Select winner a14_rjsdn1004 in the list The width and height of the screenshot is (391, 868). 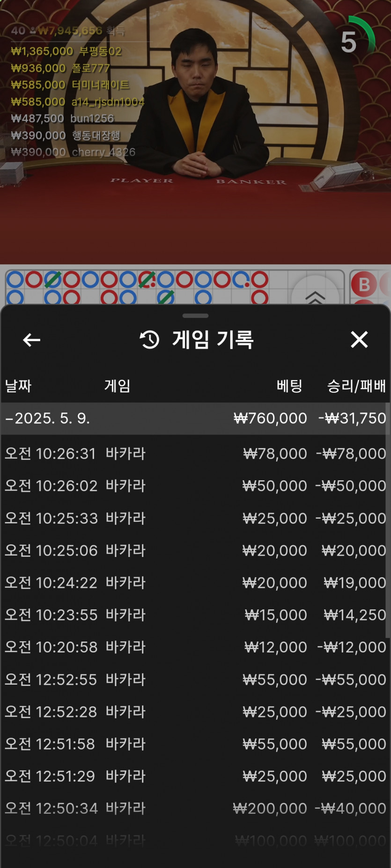click(x=78, y=102)
